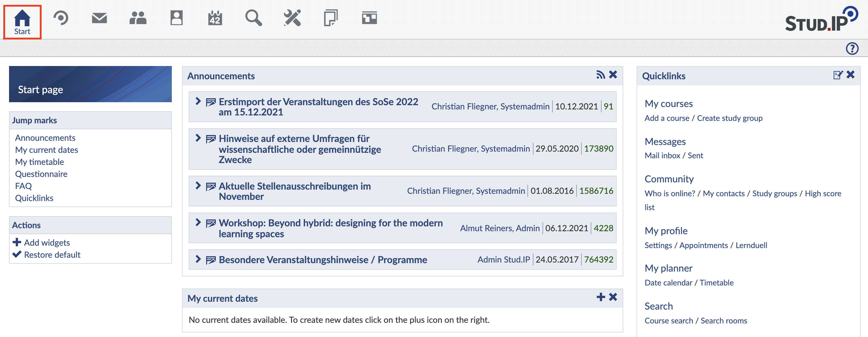Click the help question mark icon
Viewport: 868px width, 337px height.
tap(852, 49)
